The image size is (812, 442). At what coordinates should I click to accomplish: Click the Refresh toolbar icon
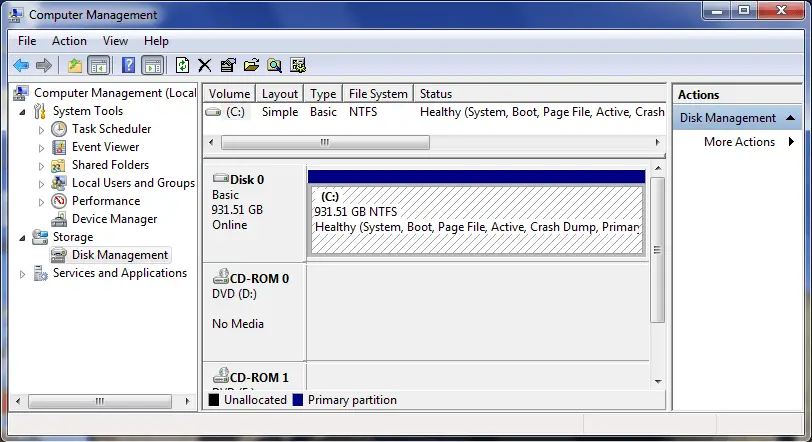click(x=181, y=65)
